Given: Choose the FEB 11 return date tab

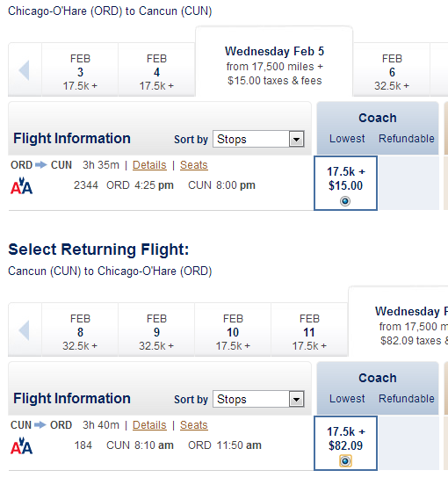Looking at the screenshot, I should [x=309, y=329].
